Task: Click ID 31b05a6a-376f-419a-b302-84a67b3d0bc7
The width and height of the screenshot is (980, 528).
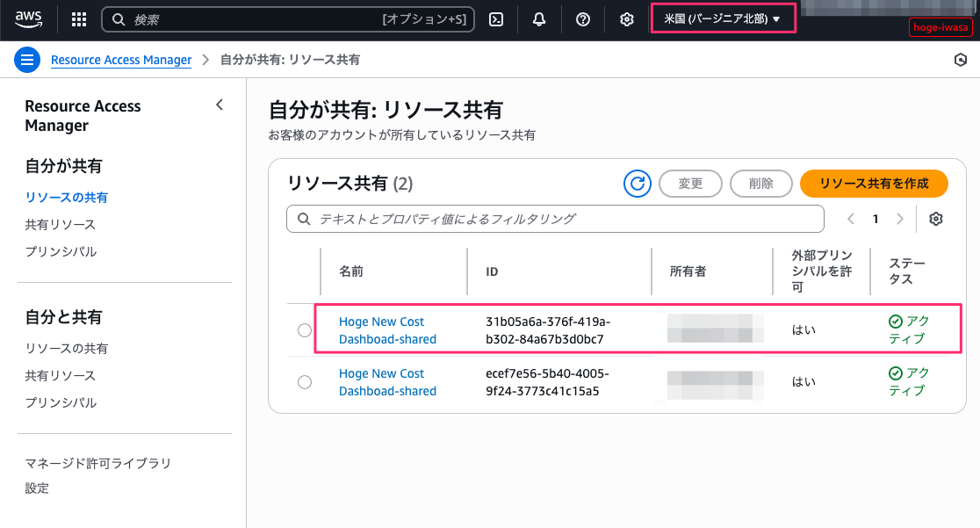Action: pos(548,330)
